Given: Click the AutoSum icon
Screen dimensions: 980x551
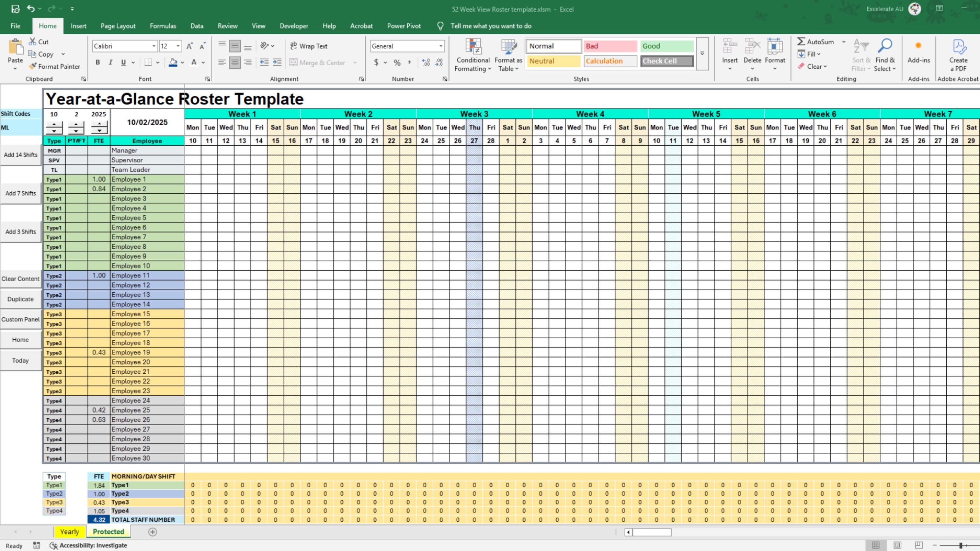Looking at the screenshot, I should click(802, 41).
